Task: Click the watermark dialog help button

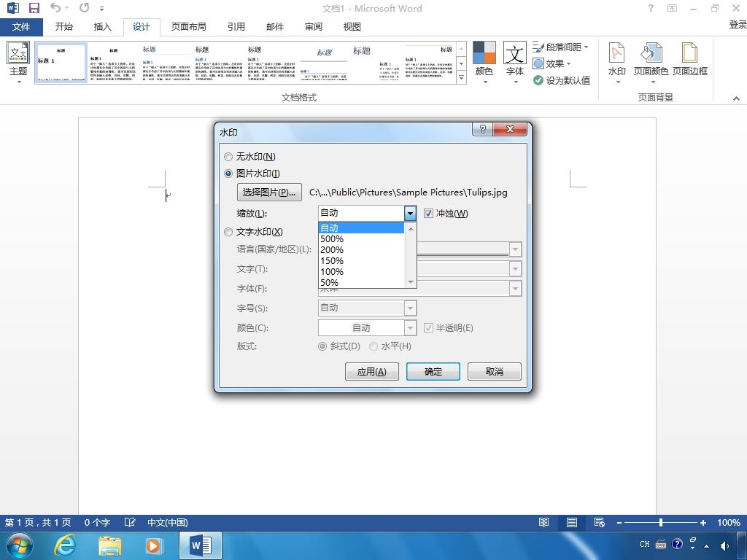Action: click(x=482, y=129)
